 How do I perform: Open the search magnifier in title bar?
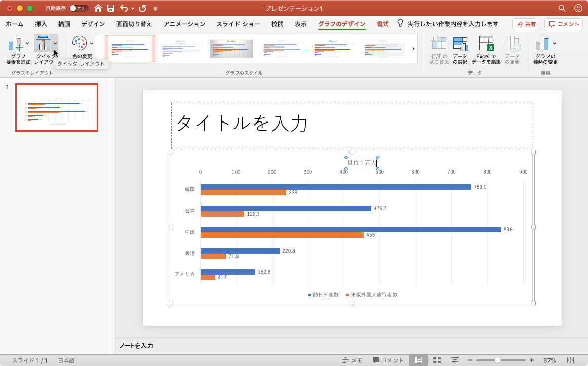click(x=562, y=8)
